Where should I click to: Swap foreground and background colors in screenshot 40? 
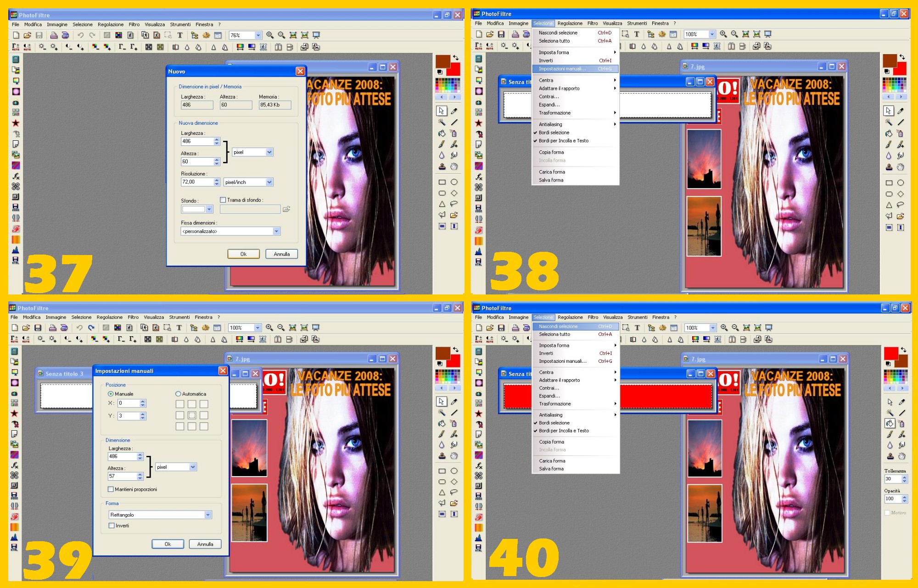click(903, 349)
